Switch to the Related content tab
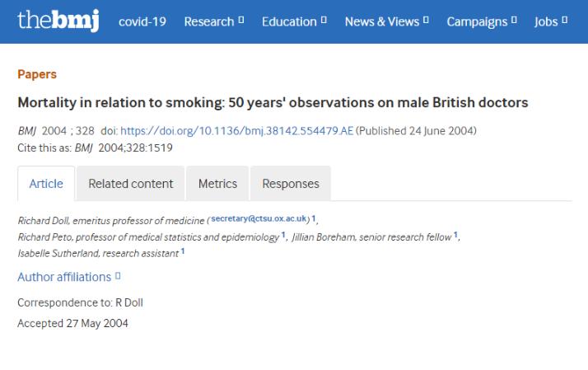Image resolution: width=588 pixels, height=370 pixels. click(131, 184)
